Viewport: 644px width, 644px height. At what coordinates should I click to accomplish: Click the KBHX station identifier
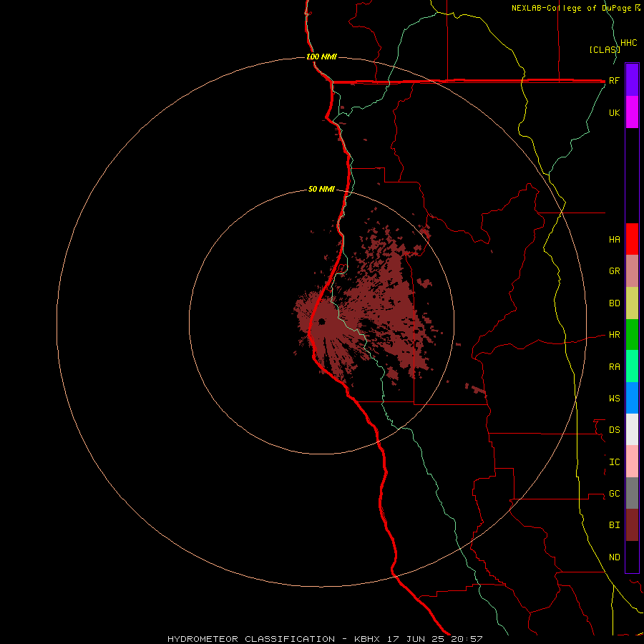click(367, 639)
